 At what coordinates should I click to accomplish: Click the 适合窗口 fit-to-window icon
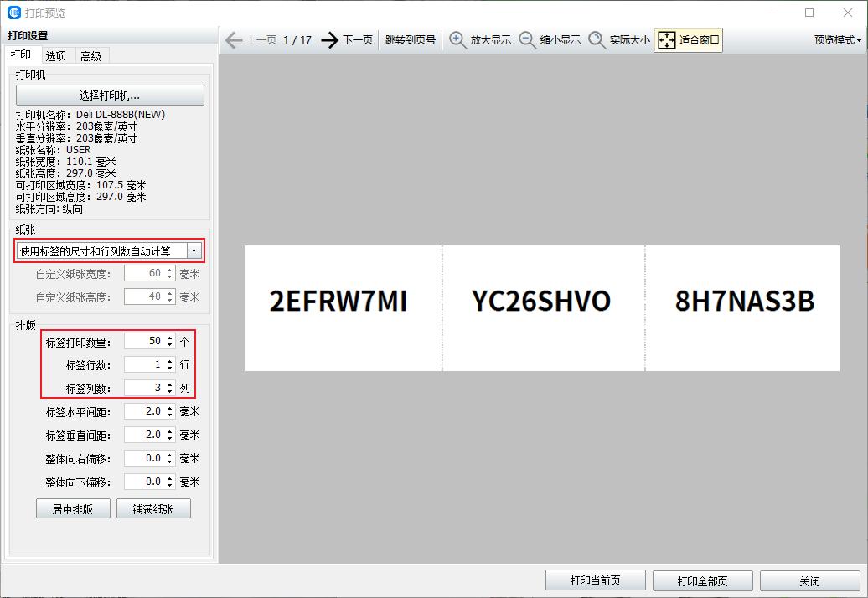tap(666, 39)
